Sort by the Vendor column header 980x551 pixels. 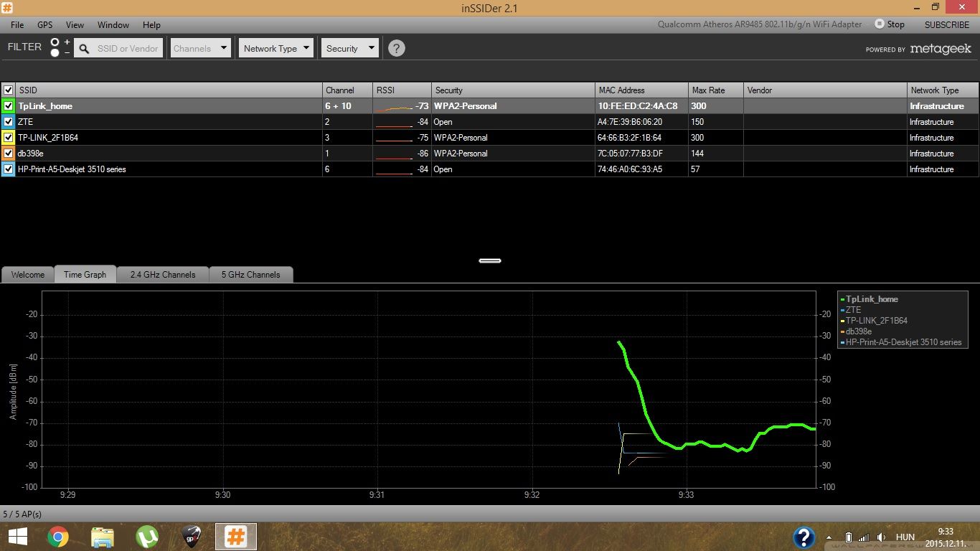pyautogui.click(x=825, y=90)
